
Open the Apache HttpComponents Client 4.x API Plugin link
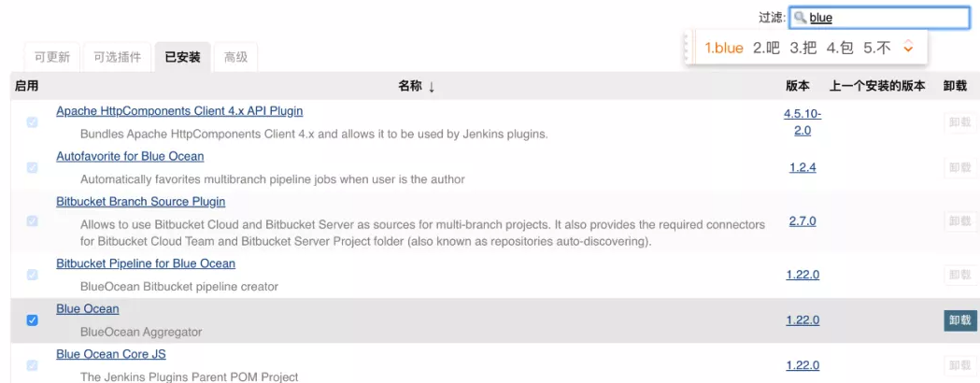(179, 110)
